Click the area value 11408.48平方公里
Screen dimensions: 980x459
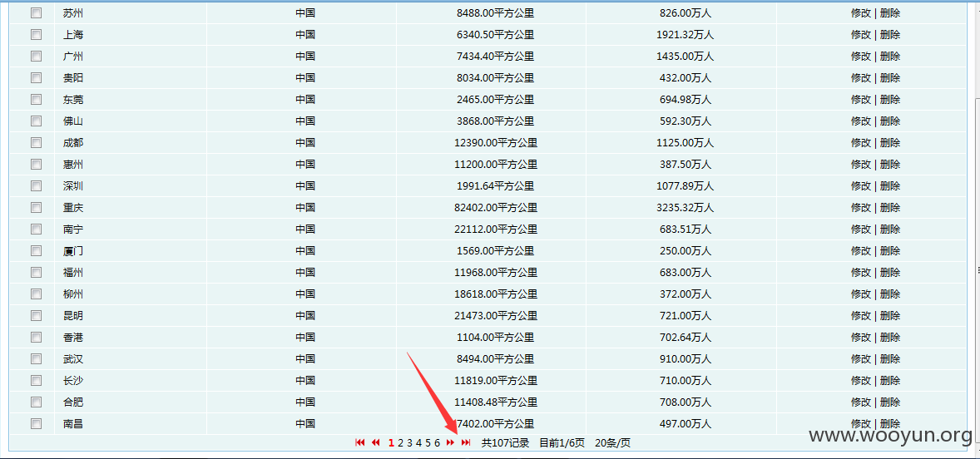[x=496, y=402]
